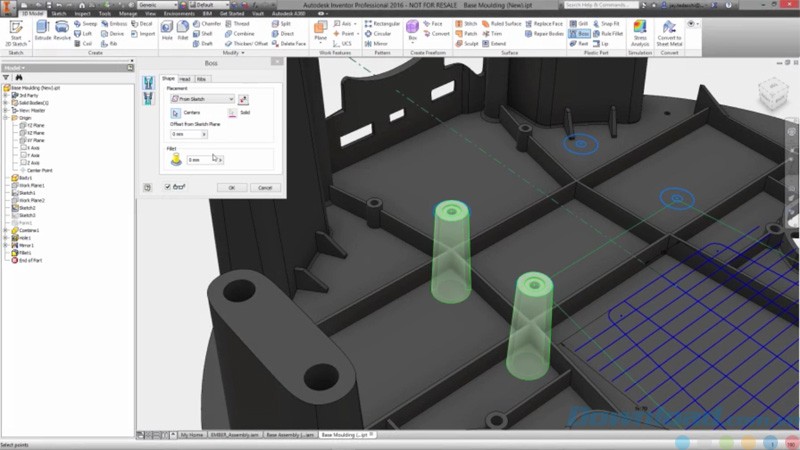Click the Centers selection button in Boss dialog
This screenshot has height=450, width=800.
175,113
